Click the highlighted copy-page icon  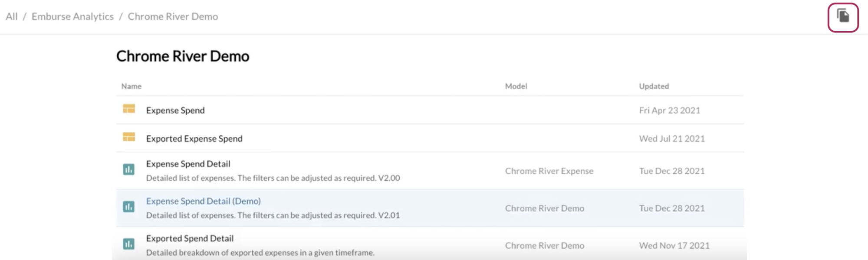click(x=842, y=17)
